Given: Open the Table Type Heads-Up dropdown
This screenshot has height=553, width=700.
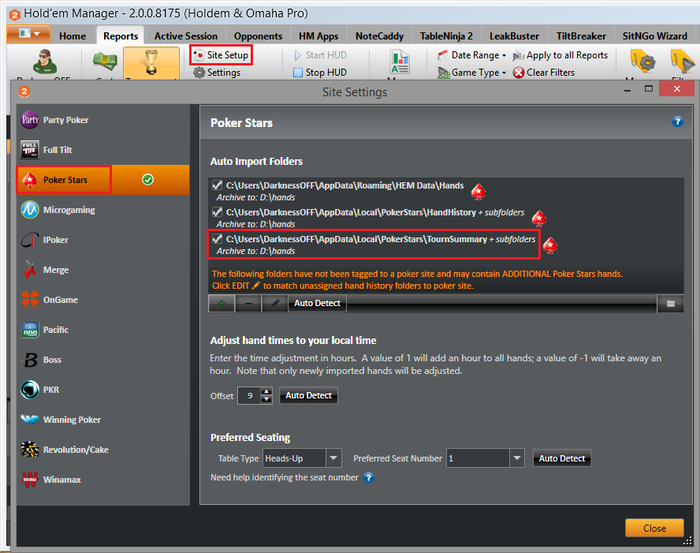Looking at the screenshot, I should pyautogui.click(x=333, y=458).
